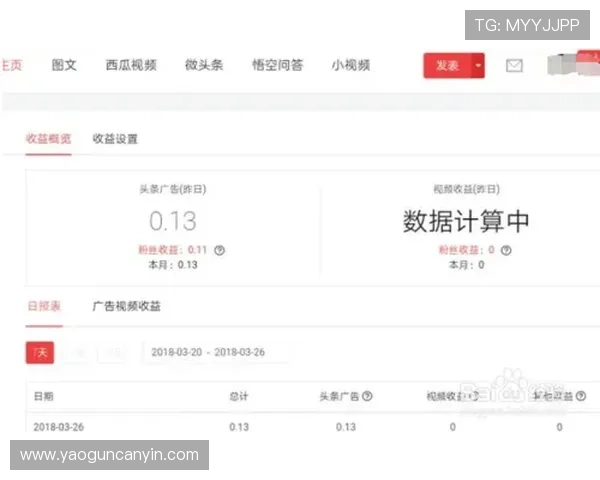Click the red 发表 publish button
This screenshot has height=480, width=600.
point(448,65)
